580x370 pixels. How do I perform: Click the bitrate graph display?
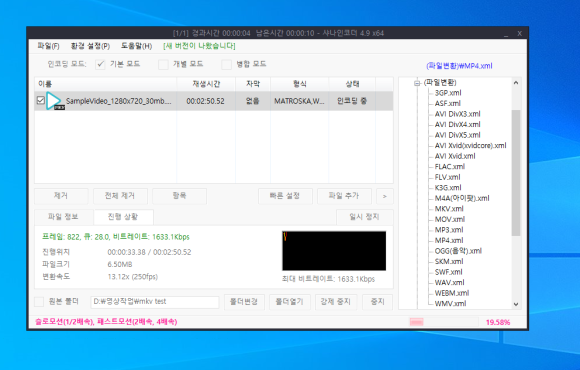pos(334,251)
